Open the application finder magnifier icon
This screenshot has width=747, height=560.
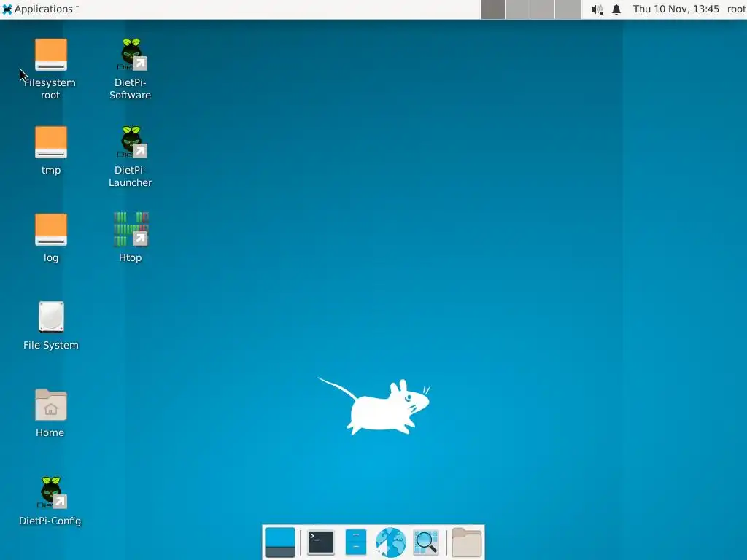426,542
